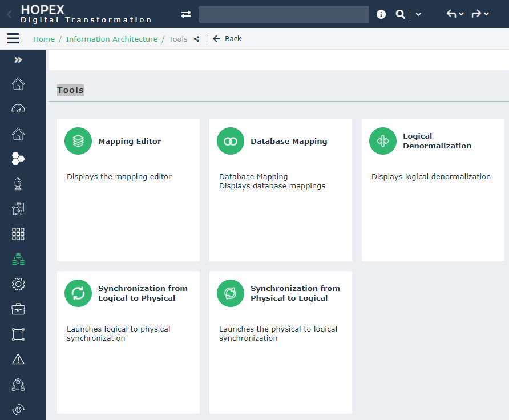
Task: Navigate to Information Architecture breadcrumb
Action: 112,39
